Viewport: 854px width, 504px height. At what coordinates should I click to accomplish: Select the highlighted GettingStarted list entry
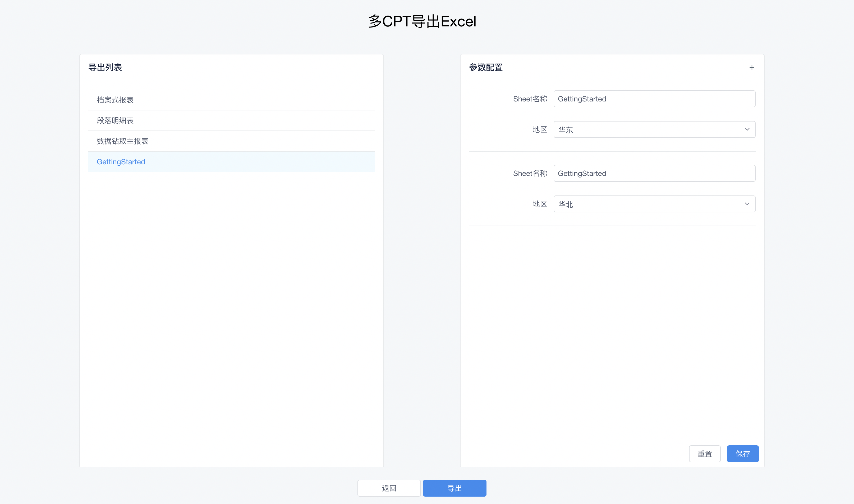231,162
